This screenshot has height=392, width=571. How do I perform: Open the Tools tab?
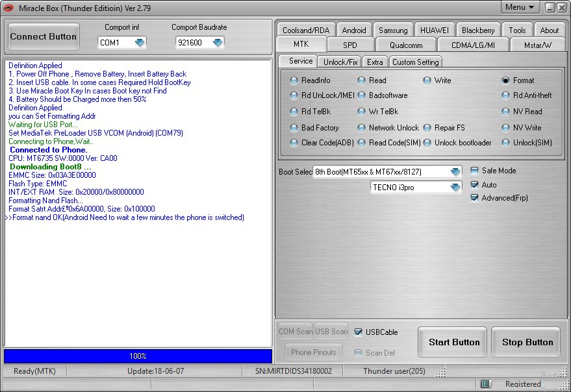pyautogui.click(x=518, y=31)
